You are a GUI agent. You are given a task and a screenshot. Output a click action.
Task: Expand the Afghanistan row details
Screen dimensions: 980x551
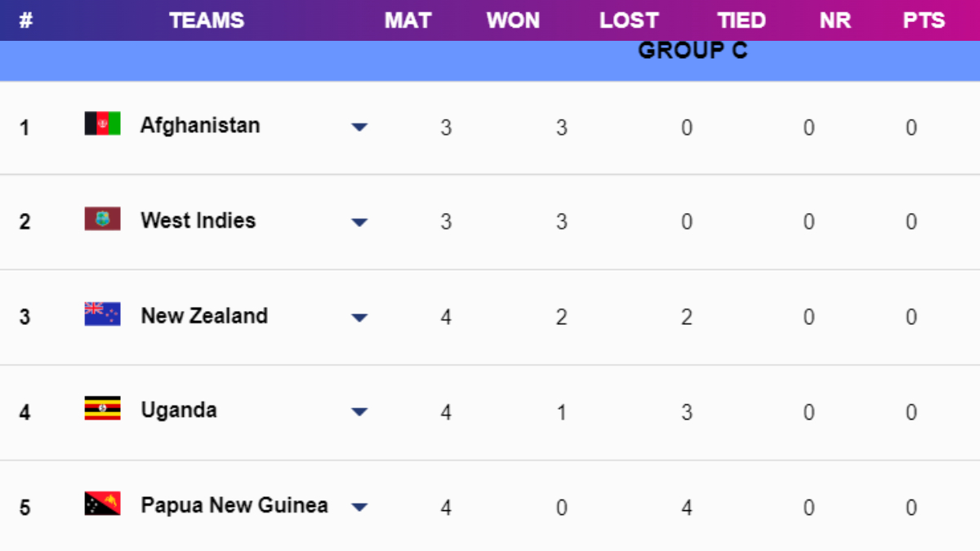click(x=359, y=127)
